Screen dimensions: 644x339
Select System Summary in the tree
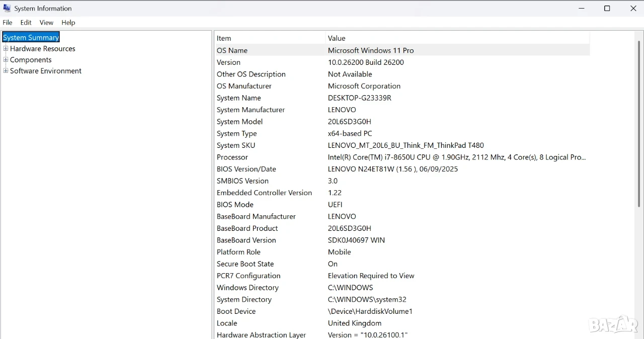31,37
